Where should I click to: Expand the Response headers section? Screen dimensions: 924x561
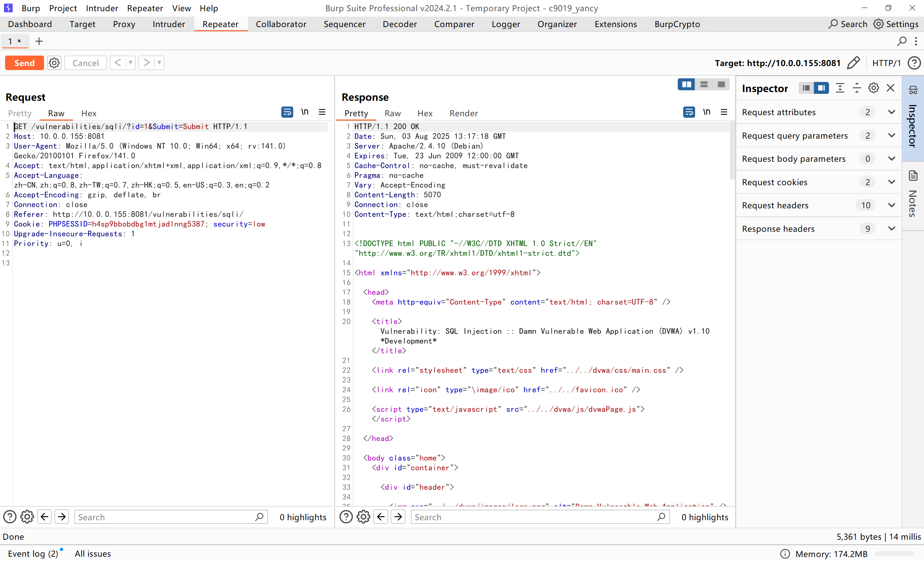pyautogui.click(x=892, y=229)
